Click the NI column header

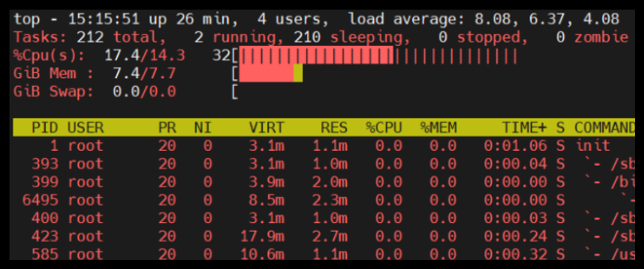point(203,127)
